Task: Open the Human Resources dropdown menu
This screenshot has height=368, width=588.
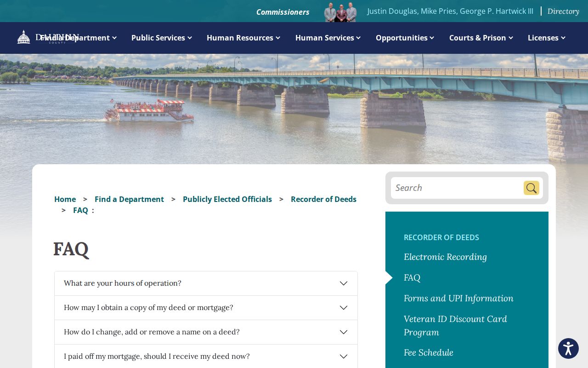Action: coord(243,38)
